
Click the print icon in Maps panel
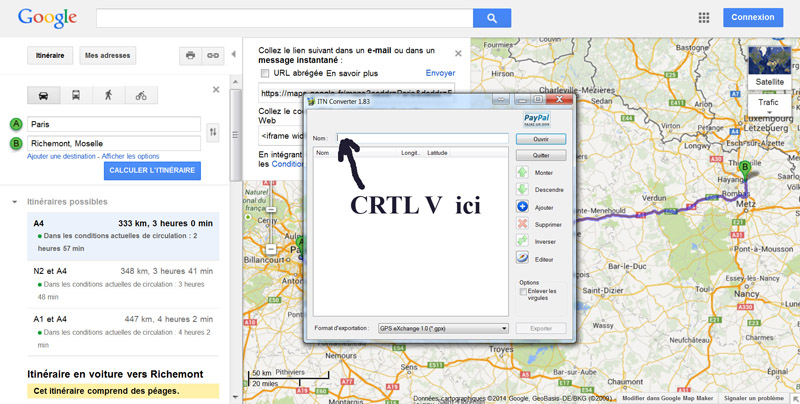click(190, 56)
